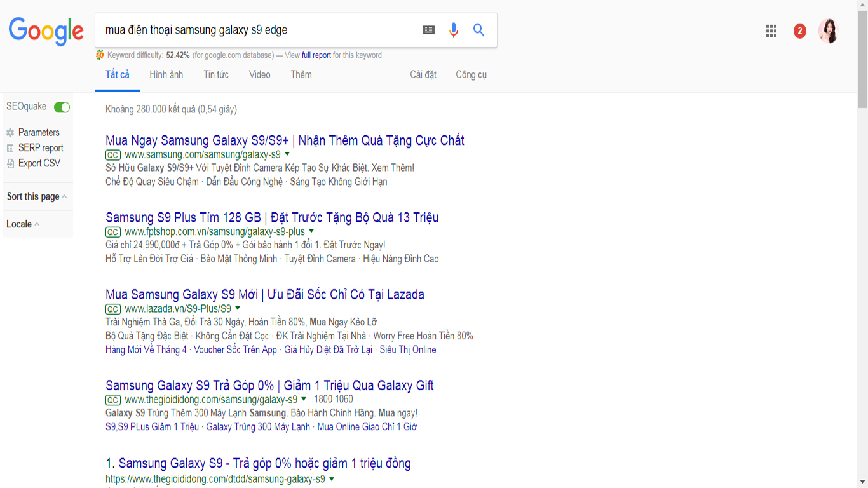Click QC ad badge for fptshop.com.vn result

[x=113, y=232]
